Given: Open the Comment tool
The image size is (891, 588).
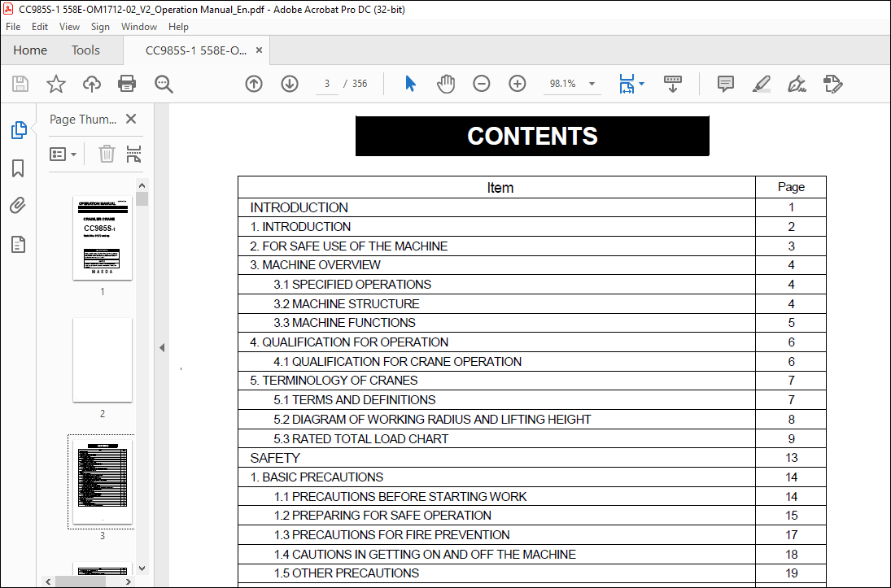Looking at the screenshot, I should (x=724, y=84).
